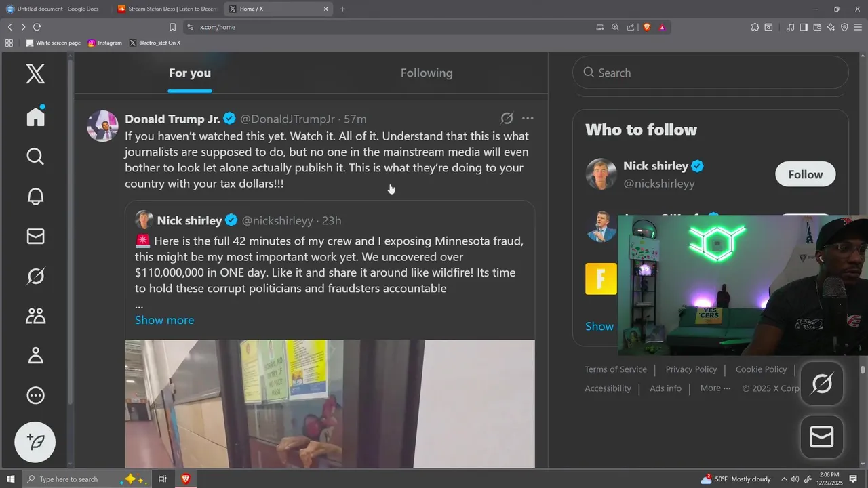Image resolution: width=868 pixels, height=488 pixels.
Task: Open Notifications bell in sidebar
Action: (x=35, y=197)
